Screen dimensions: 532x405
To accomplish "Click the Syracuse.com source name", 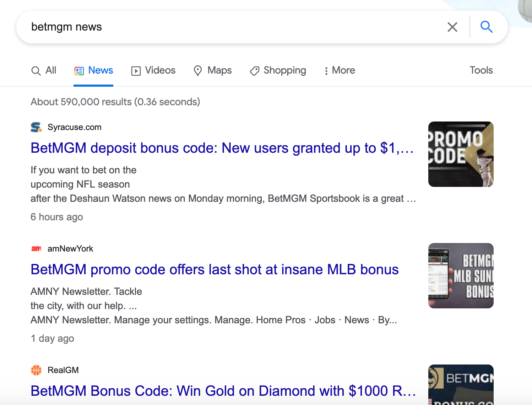I will click(x=75, y=127).
